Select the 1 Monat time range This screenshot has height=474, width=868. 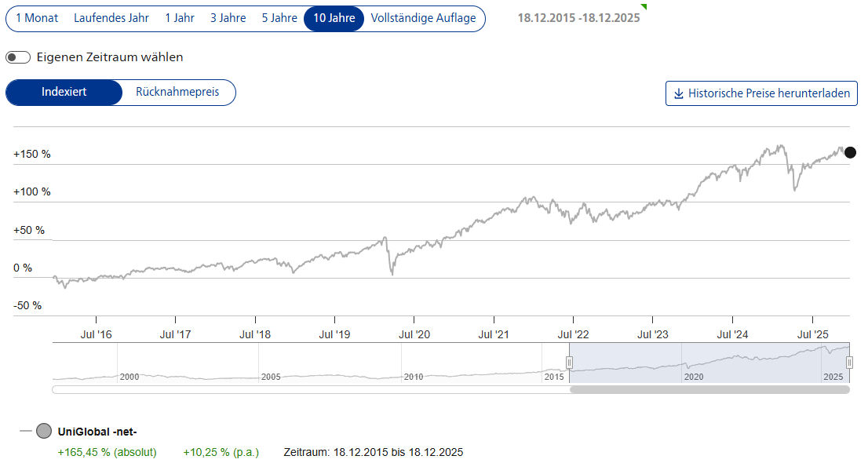point(37,18)
